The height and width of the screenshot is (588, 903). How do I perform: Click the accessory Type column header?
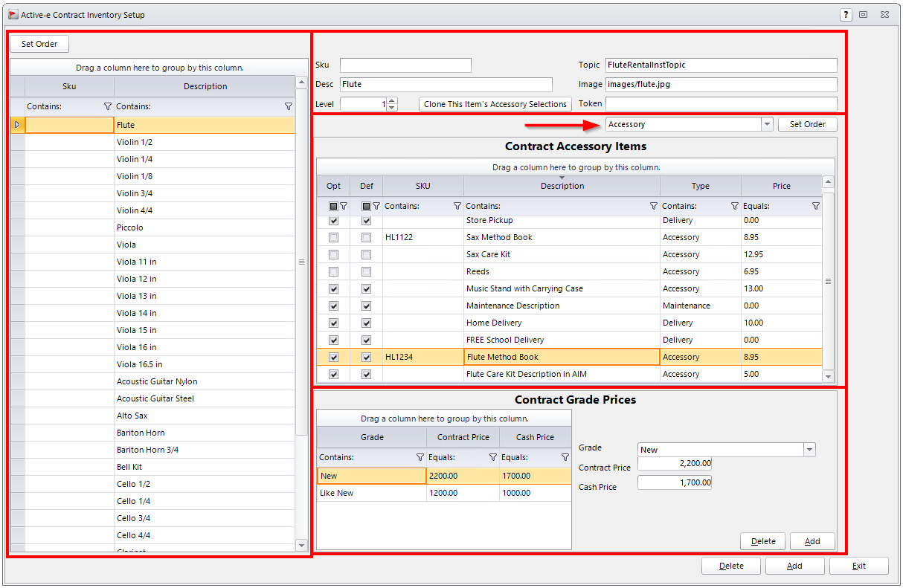(x=701, y=186)
